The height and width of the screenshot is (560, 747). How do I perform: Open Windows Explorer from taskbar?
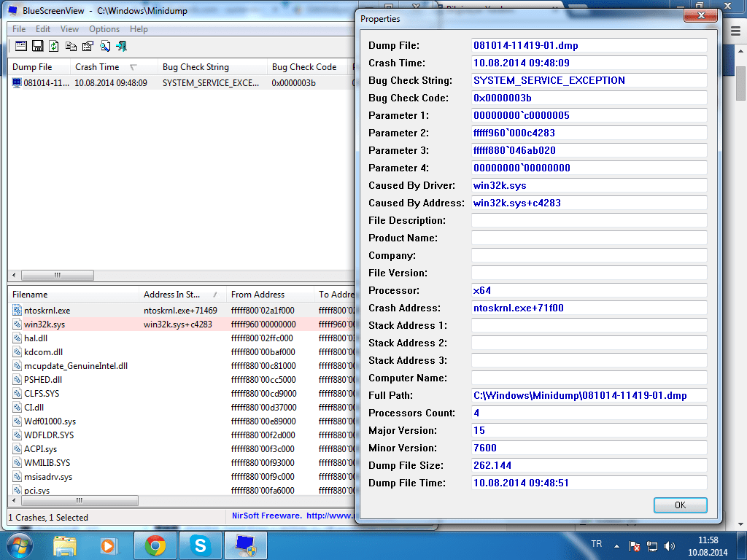tap(65, 545)
